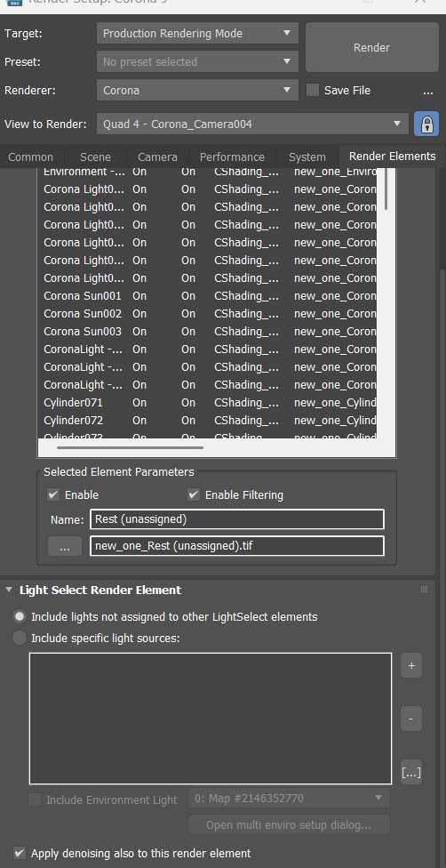Toggle the View to Render lock icon
The width and height of the screenshot is (446, 868).
point(426,124)
